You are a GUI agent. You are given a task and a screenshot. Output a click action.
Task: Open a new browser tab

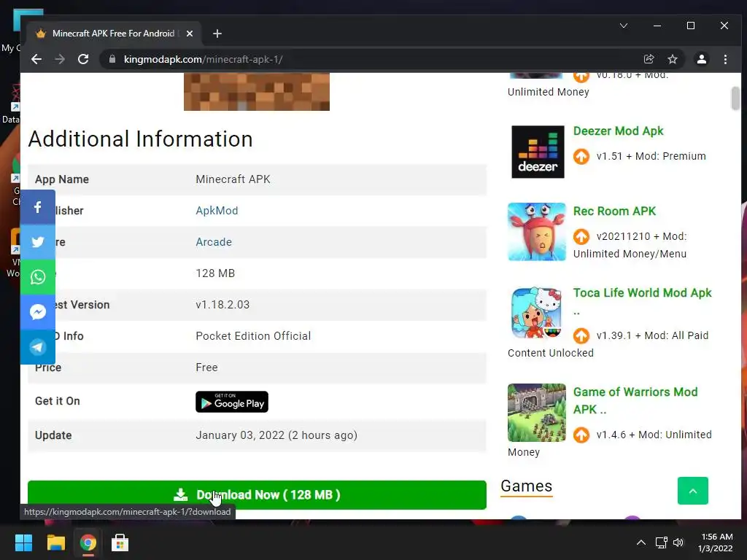point(217,34)
